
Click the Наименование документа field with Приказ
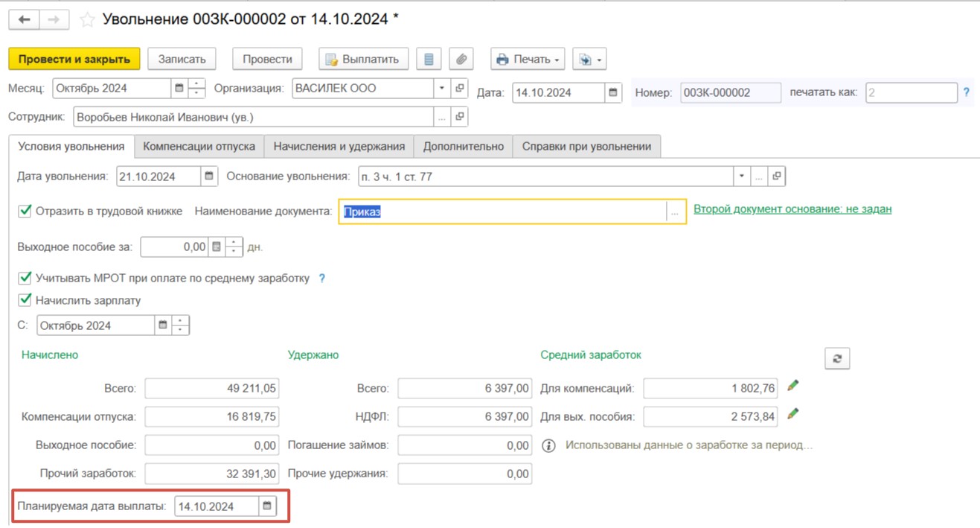(x=503, y=212)
